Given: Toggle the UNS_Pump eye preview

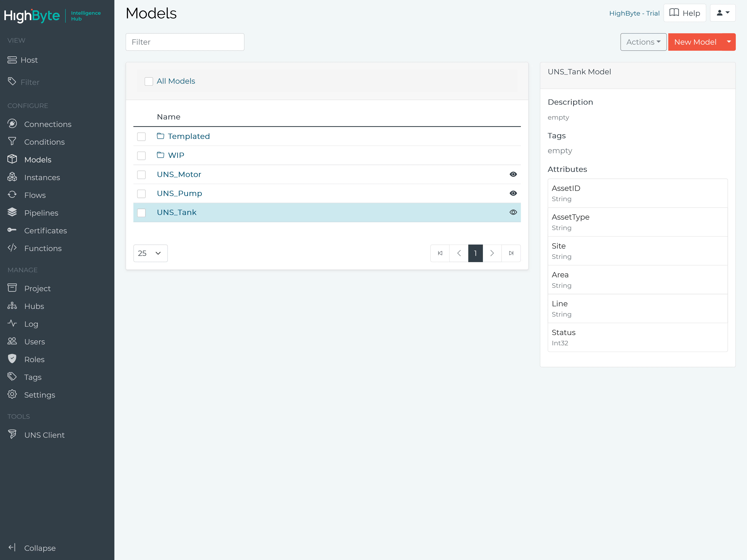Looking at the screenshot, I should coord(513,193).
